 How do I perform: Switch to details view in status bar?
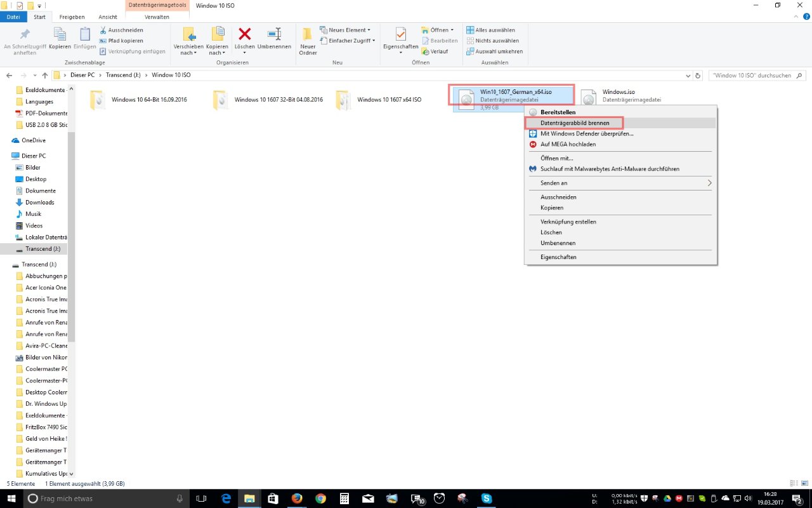click(x=796, y=484)
